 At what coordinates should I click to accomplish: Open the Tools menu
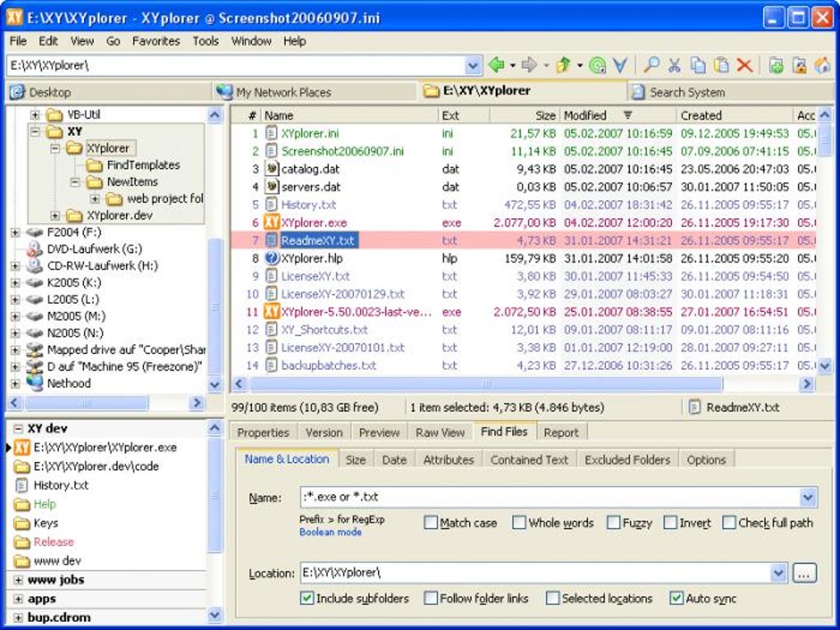click(206, 41)
